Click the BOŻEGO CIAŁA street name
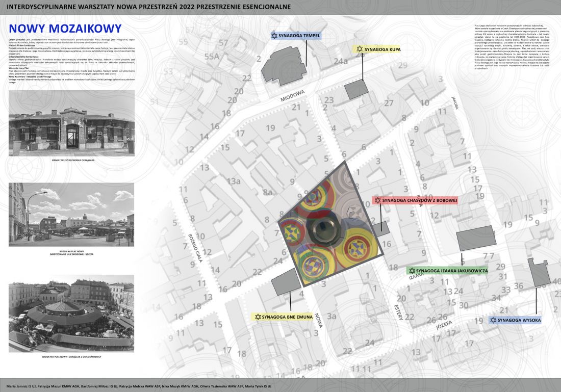The width and height of the screenshot is (561, 392). (195, 248)
